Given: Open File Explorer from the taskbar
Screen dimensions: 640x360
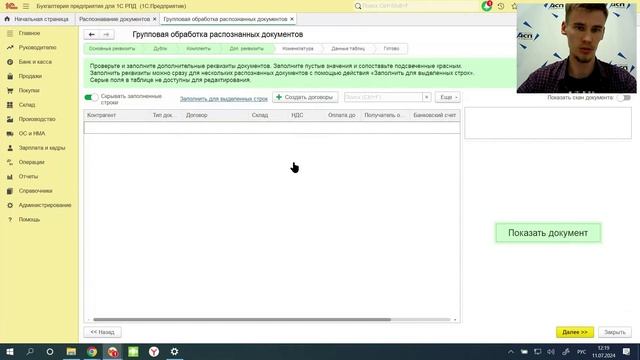Looking at the screenshot, I should coord(71,351).
